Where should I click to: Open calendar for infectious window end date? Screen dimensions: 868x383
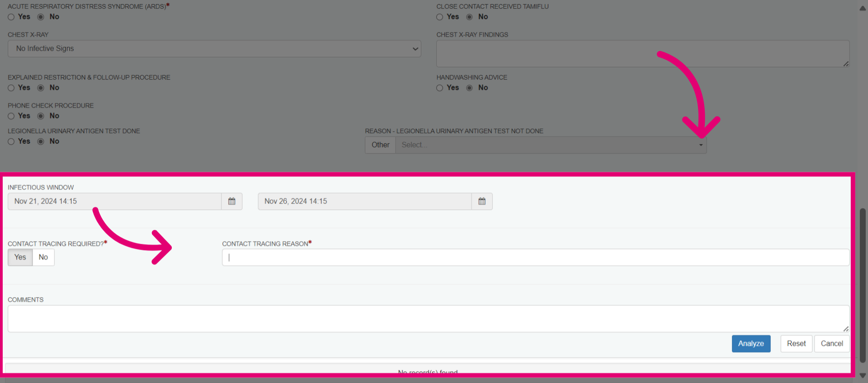click(x=482, y=201)
